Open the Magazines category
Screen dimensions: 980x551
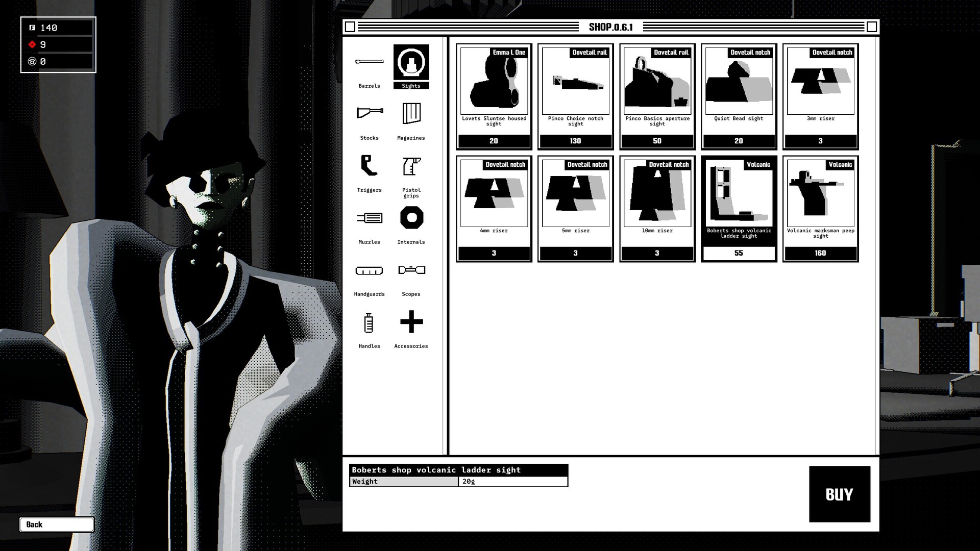411,119
